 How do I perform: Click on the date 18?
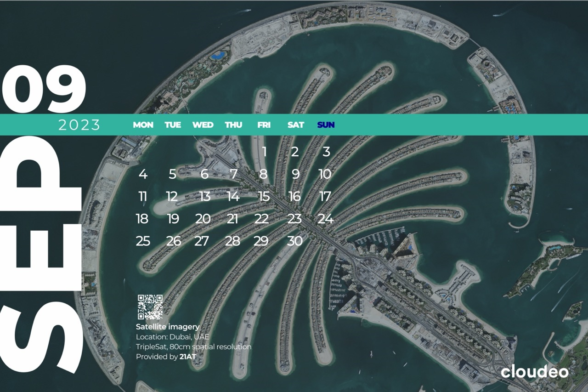pos(142,219)
